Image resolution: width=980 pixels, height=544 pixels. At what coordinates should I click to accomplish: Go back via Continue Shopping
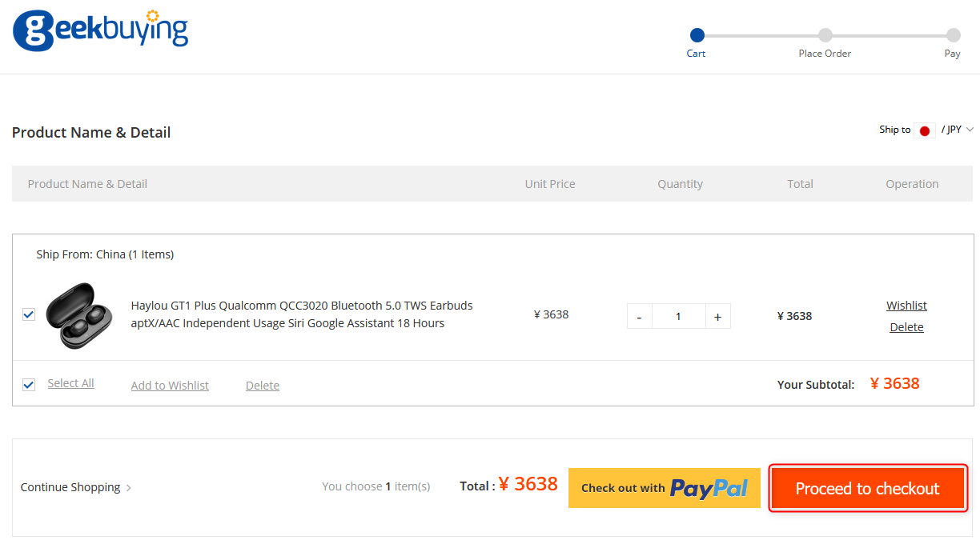[76, 487]
